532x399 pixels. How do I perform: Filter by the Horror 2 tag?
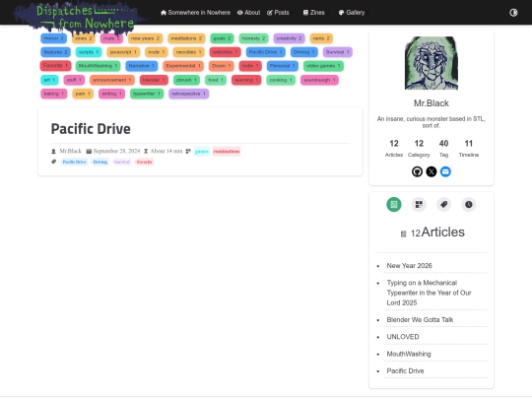pyautogui.click(x=53, y=38)
